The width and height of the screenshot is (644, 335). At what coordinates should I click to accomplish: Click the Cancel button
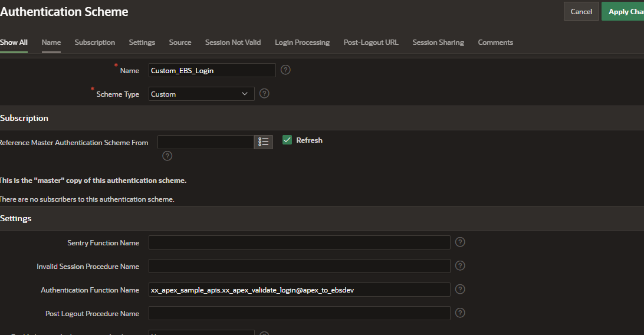tap(581, 11)
